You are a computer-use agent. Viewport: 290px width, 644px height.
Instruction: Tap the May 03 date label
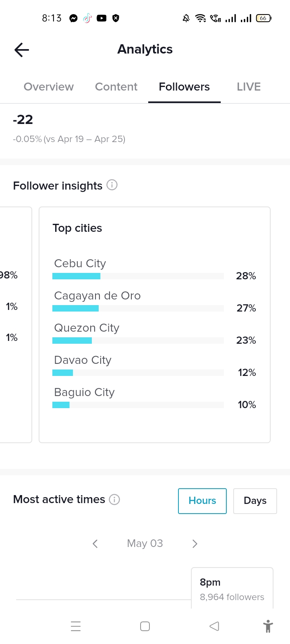click(145, 543)
